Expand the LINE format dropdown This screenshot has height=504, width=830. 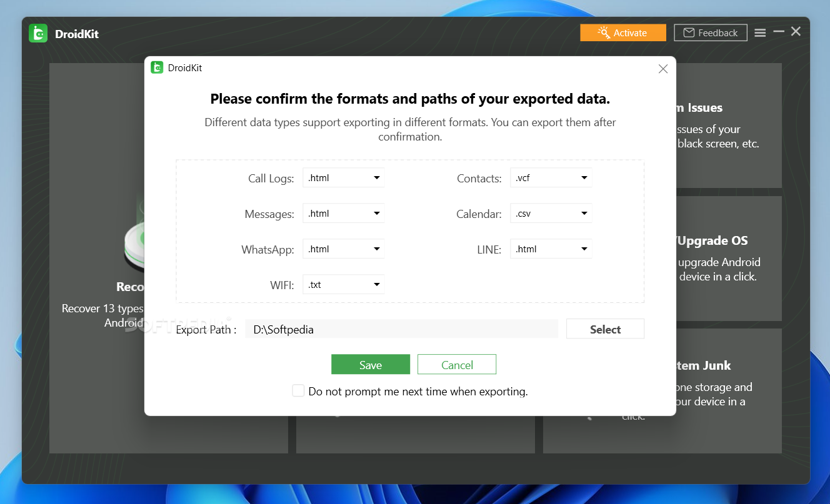[551, 249]
